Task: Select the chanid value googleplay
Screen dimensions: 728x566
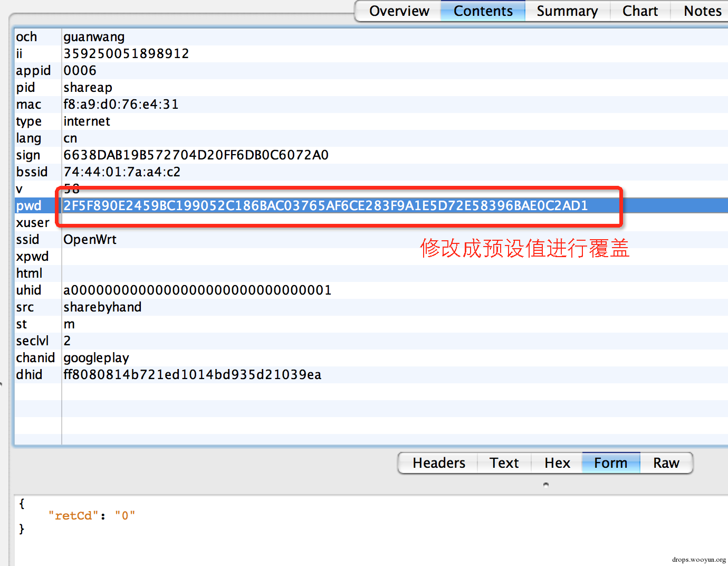Action: 96,358
